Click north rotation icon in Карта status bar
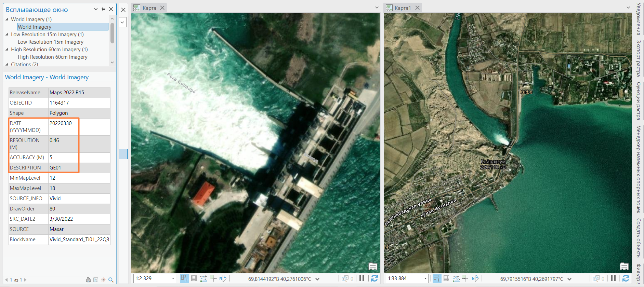Viewport: 644px width, 287px height. 223,278
